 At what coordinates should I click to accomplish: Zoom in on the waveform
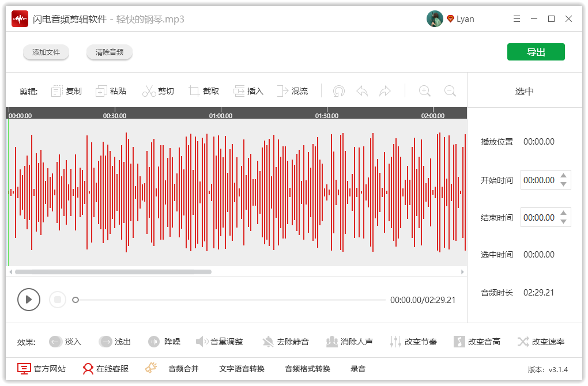tap(425, 91)
